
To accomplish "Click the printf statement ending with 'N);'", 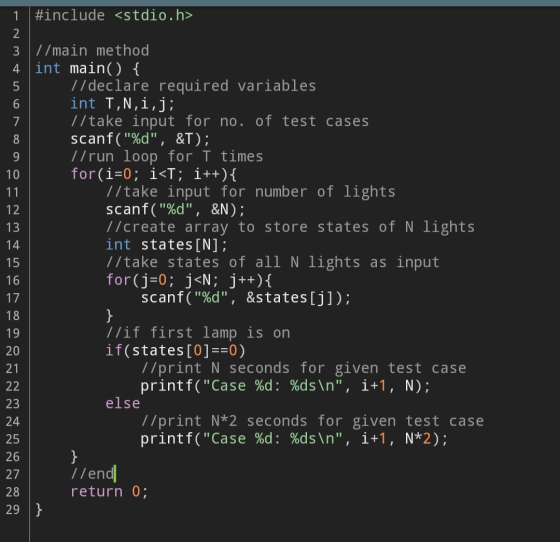I will coord(285,386).
